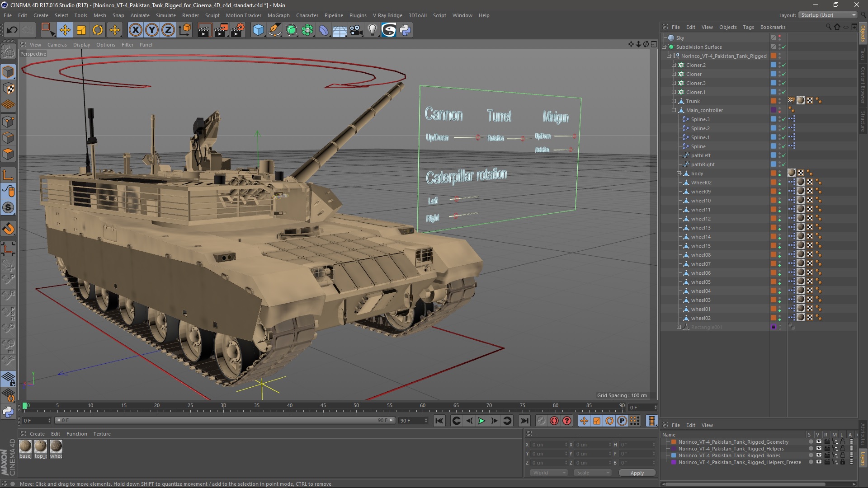Image resolution: width=868 pixels, height=488 pixels.
Task: Expand the body object
Action: click(679, 174)
